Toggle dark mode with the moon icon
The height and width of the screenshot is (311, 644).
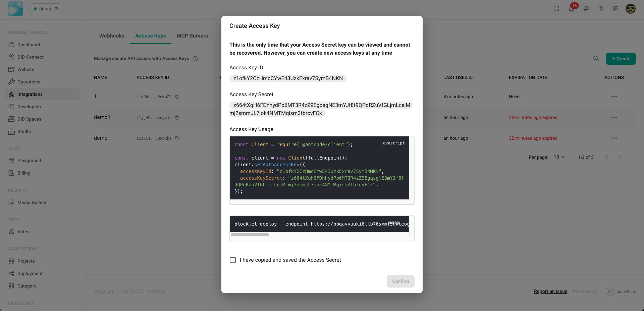click(x=601, y=9)
